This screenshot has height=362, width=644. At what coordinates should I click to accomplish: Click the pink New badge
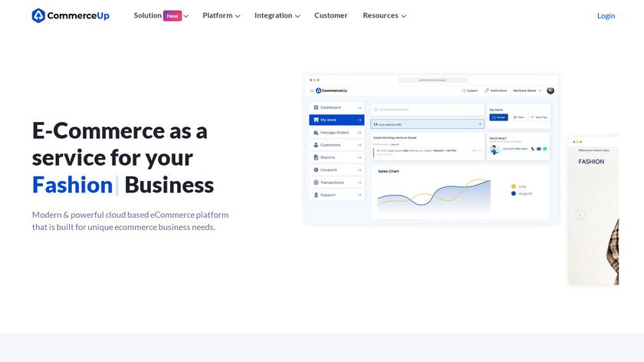[x=172, y=15]
